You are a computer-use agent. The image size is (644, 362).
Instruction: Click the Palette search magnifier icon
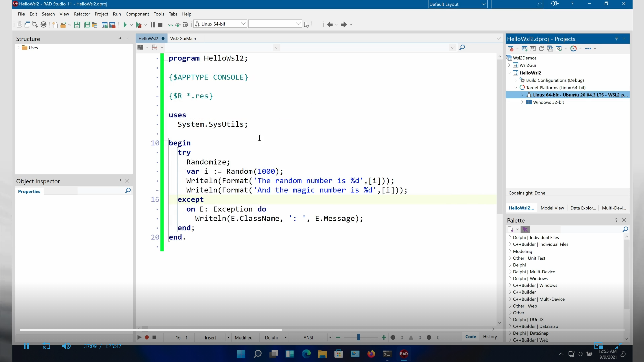(x=625, y=229)
